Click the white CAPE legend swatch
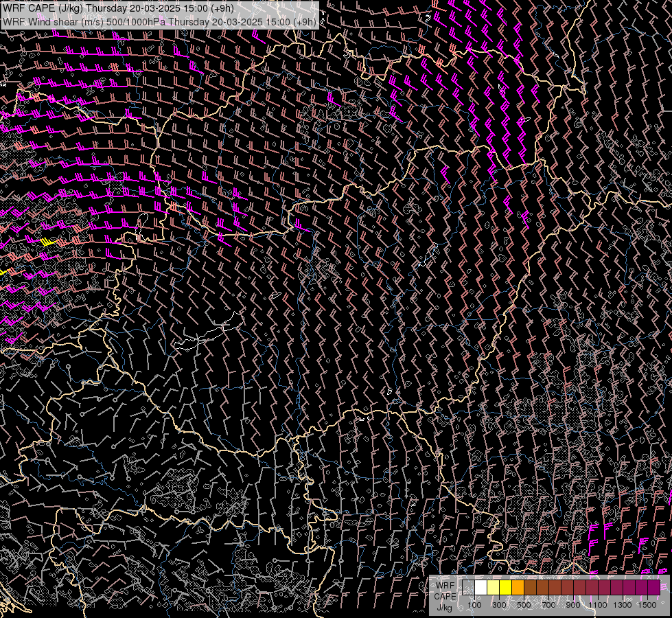 point(481,588)
